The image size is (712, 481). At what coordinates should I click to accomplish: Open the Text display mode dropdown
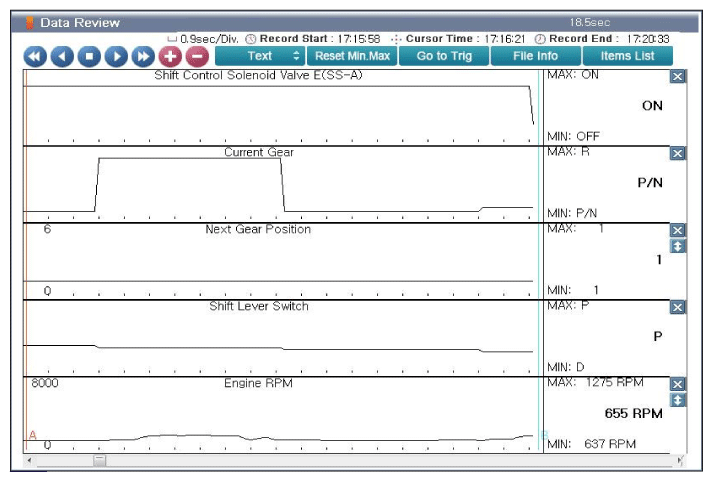coord(260,56)
